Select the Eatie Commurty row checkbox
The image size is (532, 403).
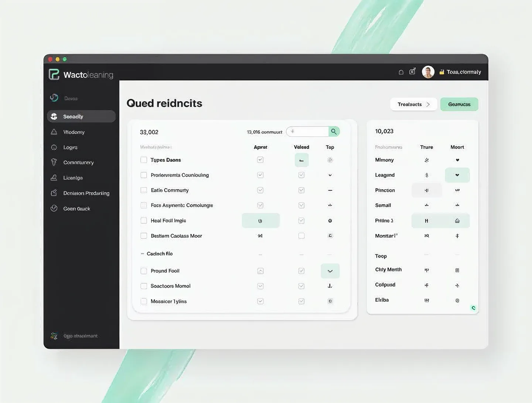[144, 190]
